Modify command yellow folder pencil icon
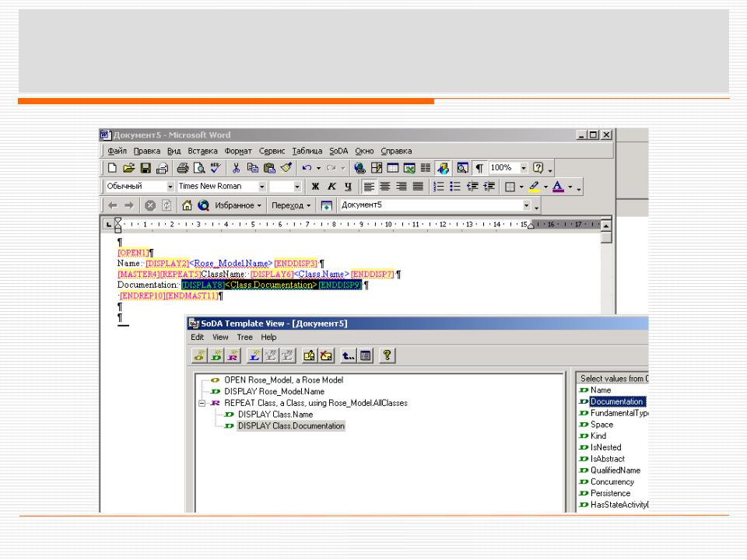 [310, 355]
